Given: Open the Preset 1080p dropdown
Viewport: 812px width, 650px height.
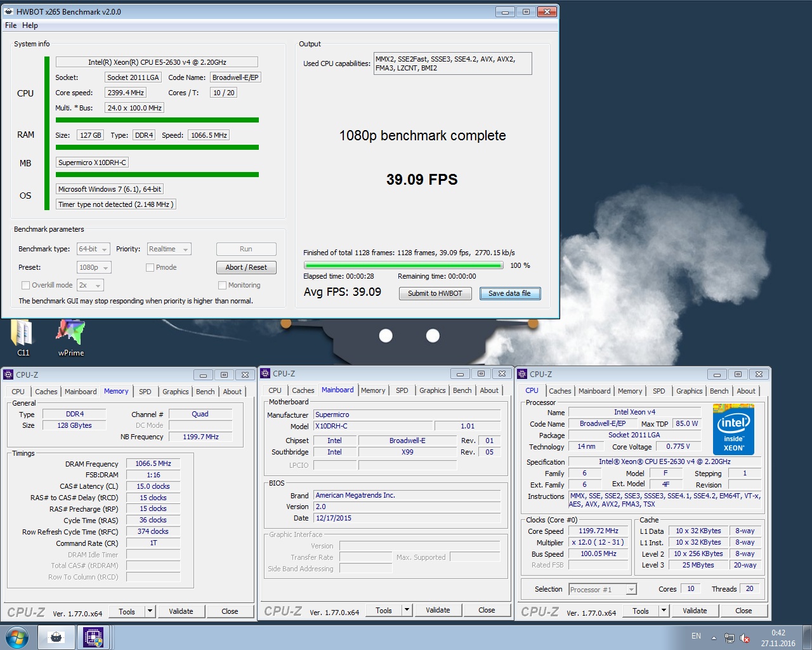Looking at the screenshot, I should pyautogui.click(x=94, y=267).
